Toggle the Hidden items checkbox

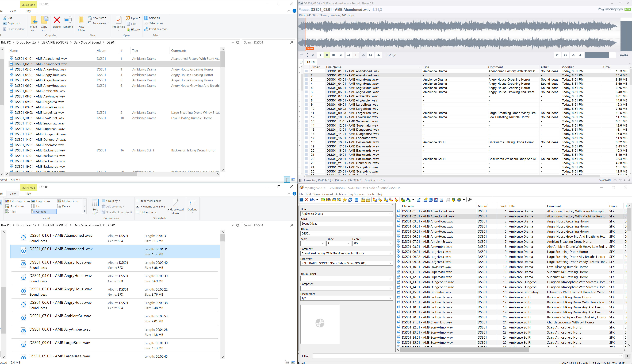138,212
